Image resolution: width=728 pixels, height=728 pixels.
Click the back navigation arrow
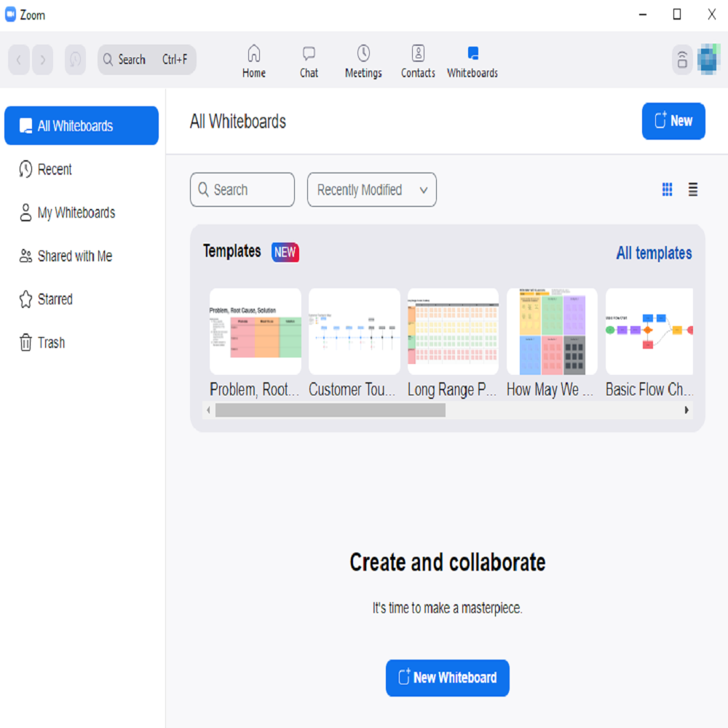19,60
